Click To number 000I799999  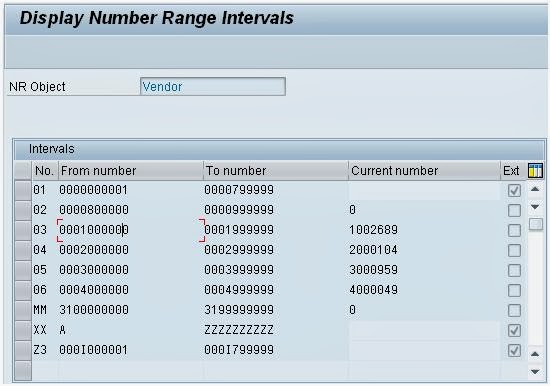pos(239,350)
